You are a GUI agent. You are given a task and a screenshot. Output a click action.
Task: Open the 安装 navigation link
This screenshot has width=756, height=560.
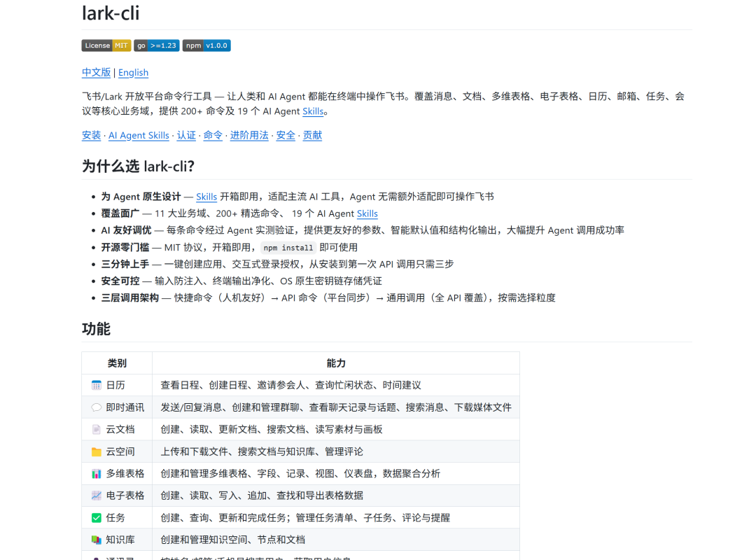click(91, 135)
